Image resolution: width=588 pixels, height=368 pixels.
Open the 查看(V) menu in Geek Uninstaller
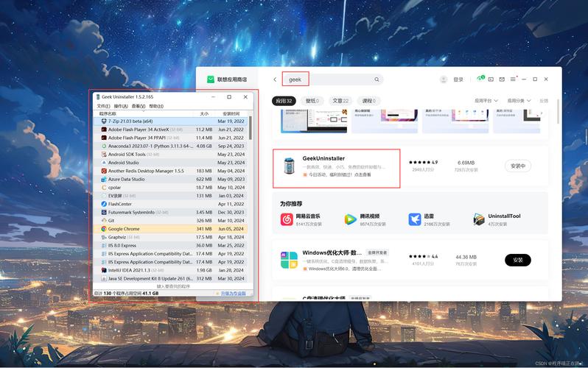tap(138, 106)
